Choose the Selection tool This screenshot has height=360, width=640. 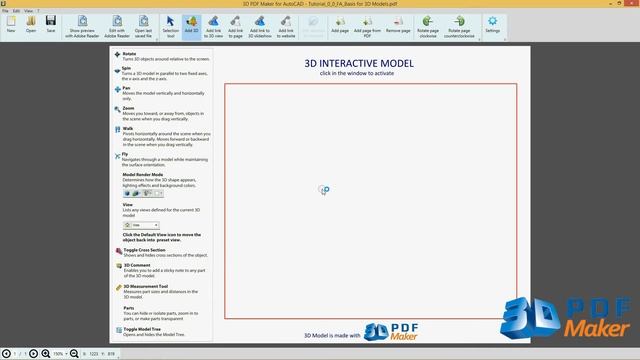pos(171,27)
